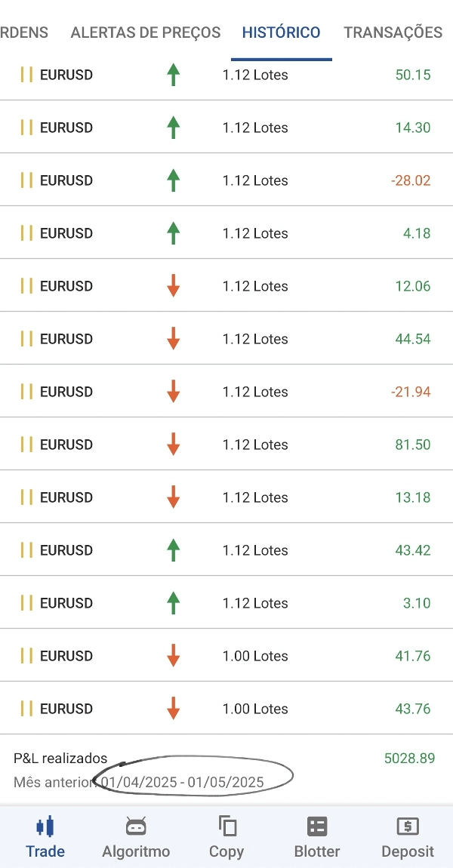Open the Blotter list icon
The height and width of the screenshot is (868, 453).
pyautogui.click(x=317, y=826)
